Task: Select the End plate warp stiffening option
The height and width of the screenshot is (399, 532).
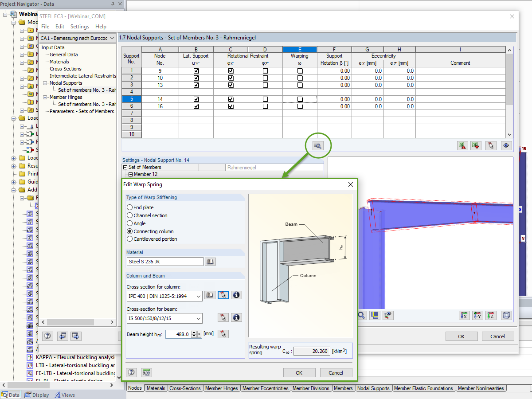Action: click(x=129, y=207)
